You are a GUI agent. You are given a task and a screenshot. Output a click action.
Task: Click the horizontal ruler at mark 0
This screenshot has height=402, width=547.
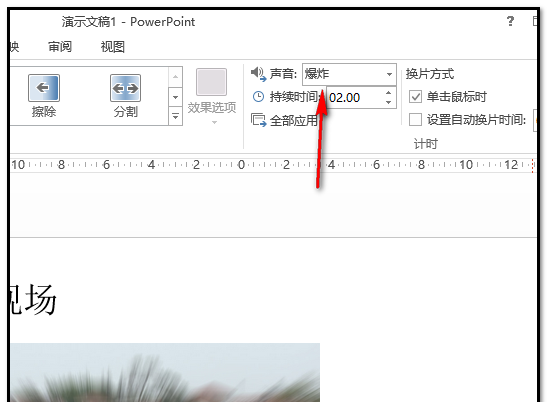point(241,164)
